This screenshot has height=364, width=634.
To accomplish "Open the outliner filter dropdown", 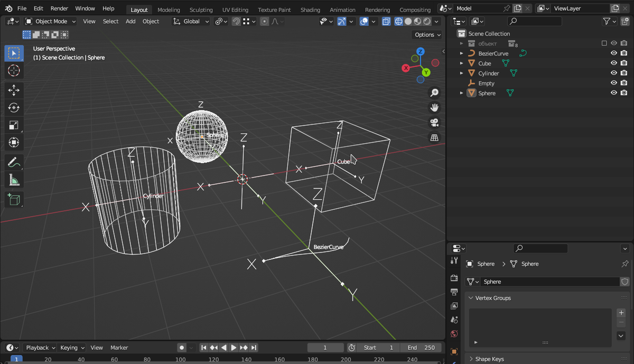I will pos(609,21).
